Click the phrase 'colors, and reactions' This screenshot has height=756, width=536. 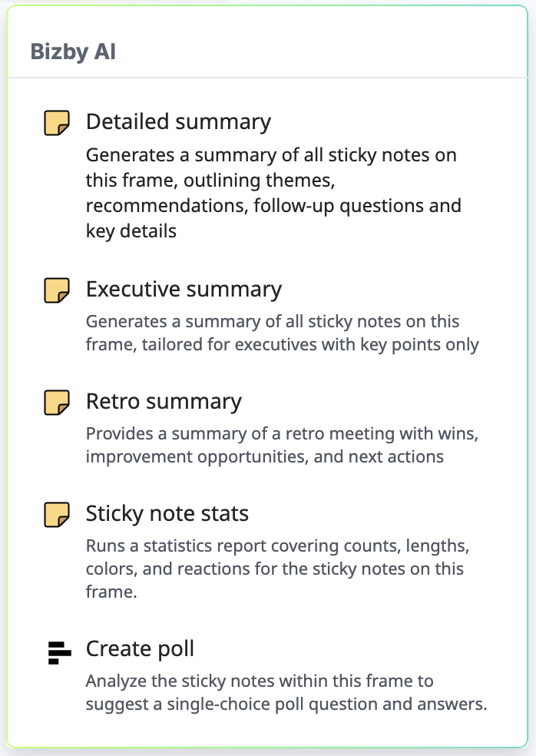click(x=168, y=569)
